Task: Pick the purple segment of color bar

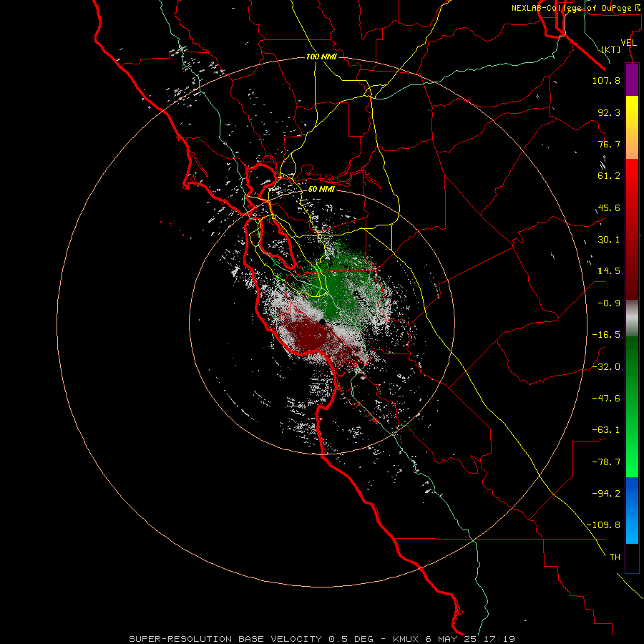Action: (632, 79)
